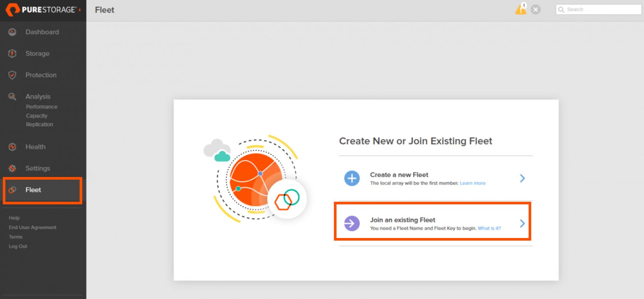Image resolution: width=644 pixels, height=299 pixels.
Task: Focus the Search input field
Action: coord(598,9)
